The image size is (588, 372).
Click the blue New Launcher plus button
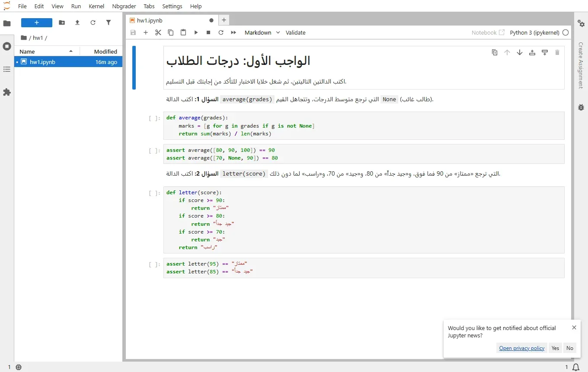(x=37, y=22)
